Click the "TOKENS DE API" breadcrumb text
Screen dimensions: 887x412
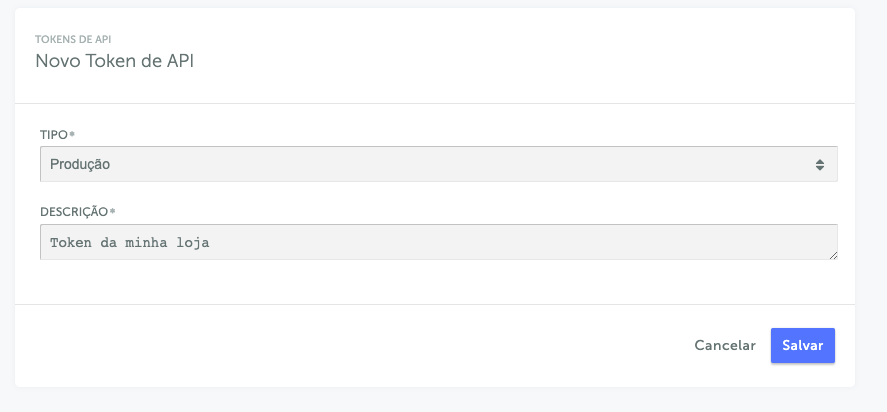click(x=73, y=40)
